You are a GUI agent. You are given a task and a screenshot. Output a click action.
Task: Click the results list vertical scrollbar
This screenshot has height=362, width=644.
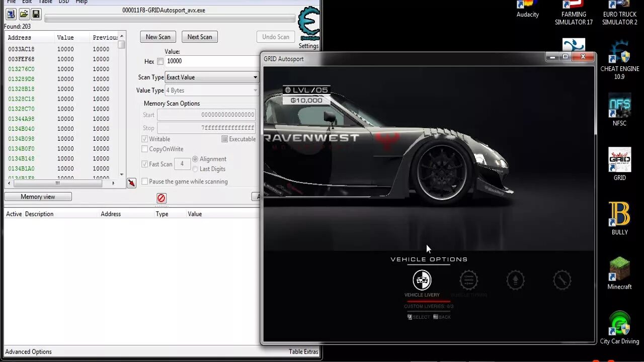(121, 105)
